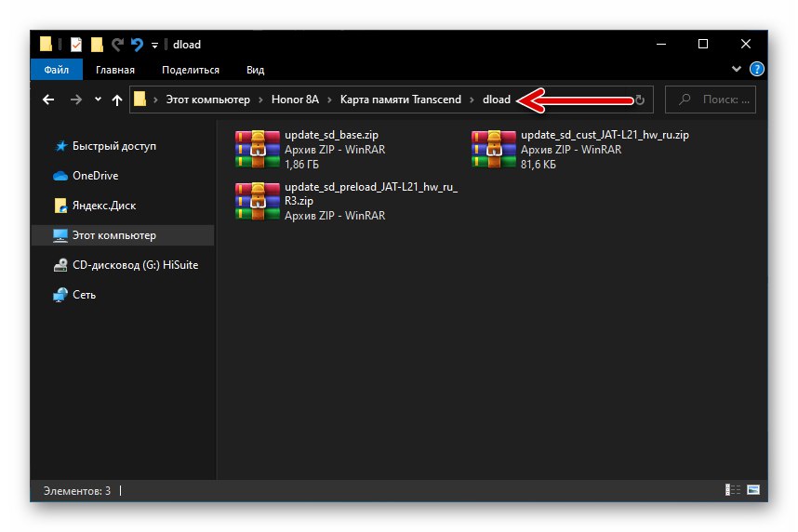The image size is (798, 532).
Task: Select WinRAR icon of update_sd_base.zip
Action: (x=258, y=149)
